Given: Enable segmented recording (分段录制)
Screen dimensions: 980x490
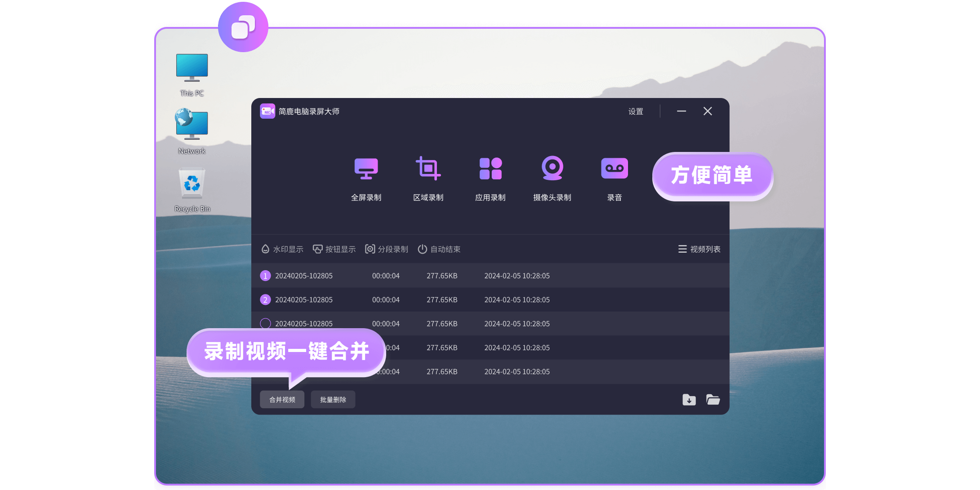Looking at the screenshot, I should point(387,249).
